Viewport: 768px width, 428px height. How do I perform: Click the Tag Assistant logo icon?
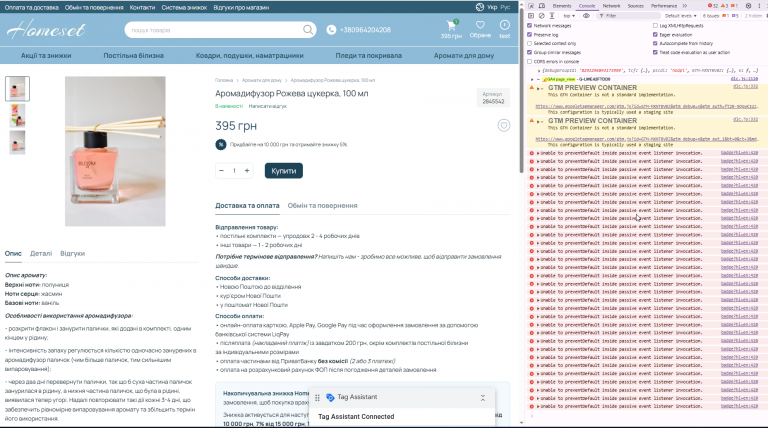tap(330, 398)
